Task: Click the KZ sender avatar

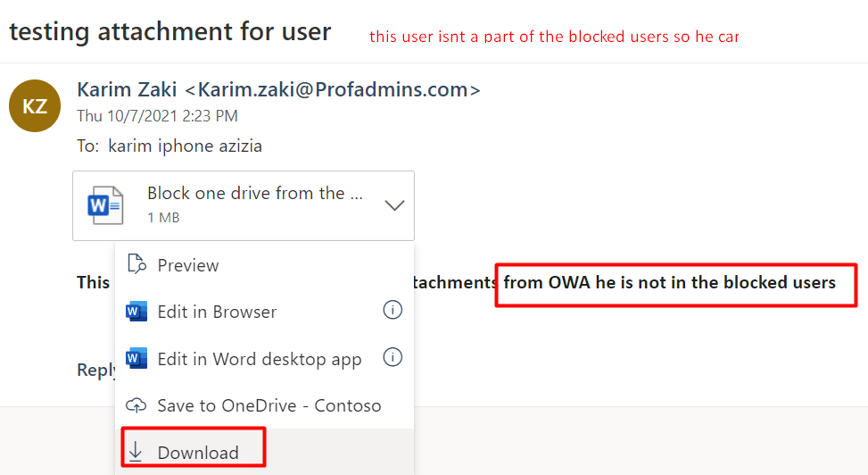Action: pos(34,106)
